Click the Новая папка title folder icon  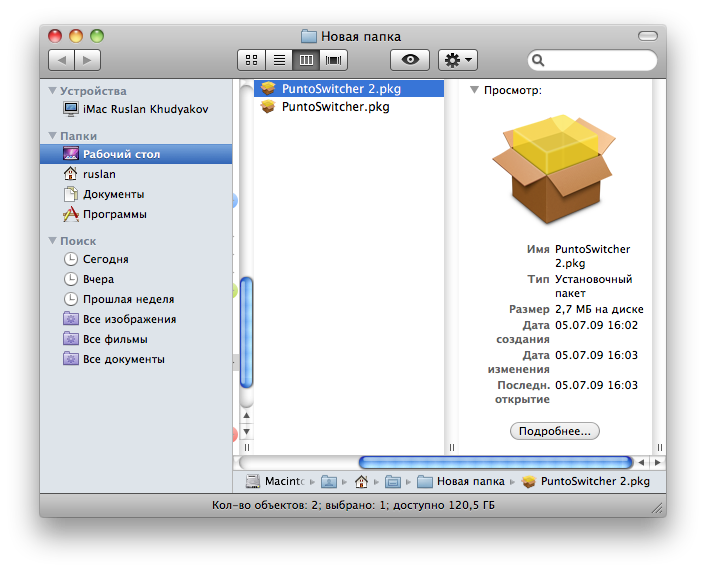309,36
